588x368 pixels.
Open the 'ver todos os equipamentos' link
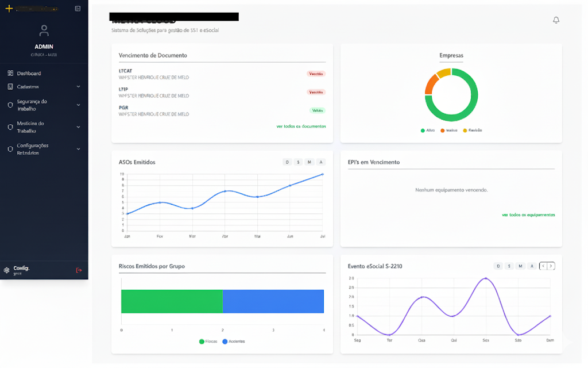528,214
